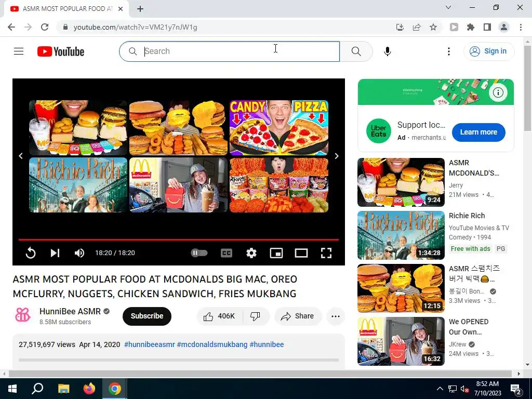Open HunniBee ASMR channel avatar
Viewport: 532px width, 399px height.
click(23, 315)
